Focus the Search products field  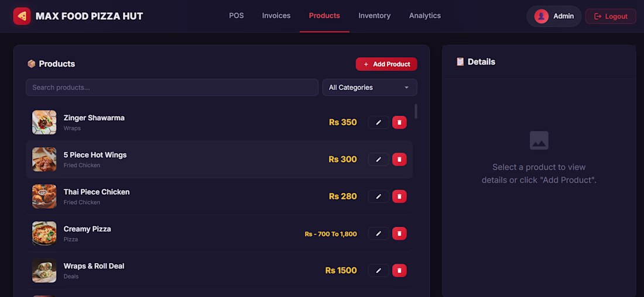click(172, 87)
